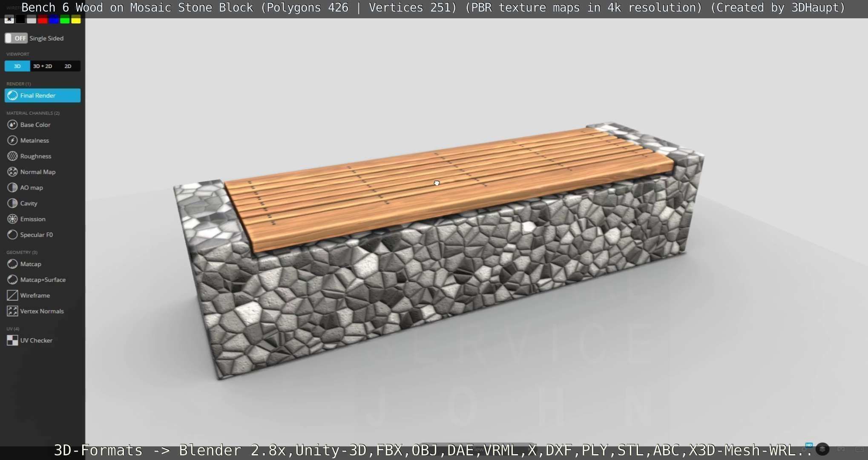Pick the light gray wireframe color swatch
868x460 pixels.
point(31,20)
